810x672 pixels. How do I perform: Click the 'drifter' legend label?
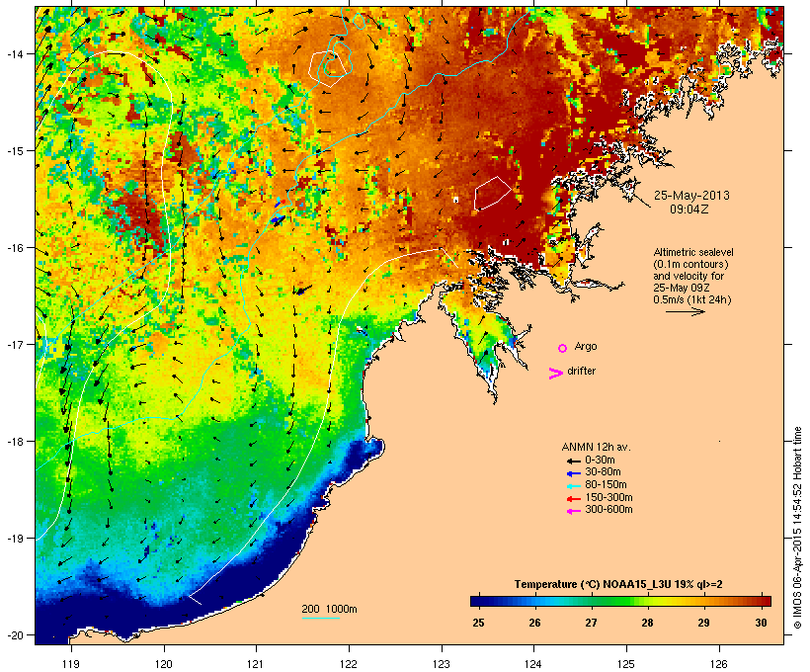(581, 371)
